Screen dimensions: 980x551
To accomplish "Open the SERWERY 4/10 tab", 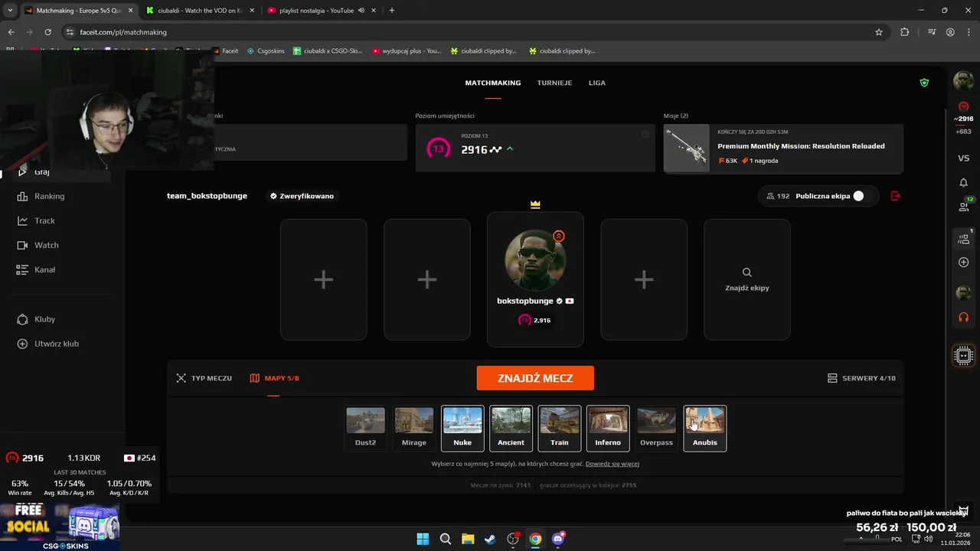I will point(861,378).
